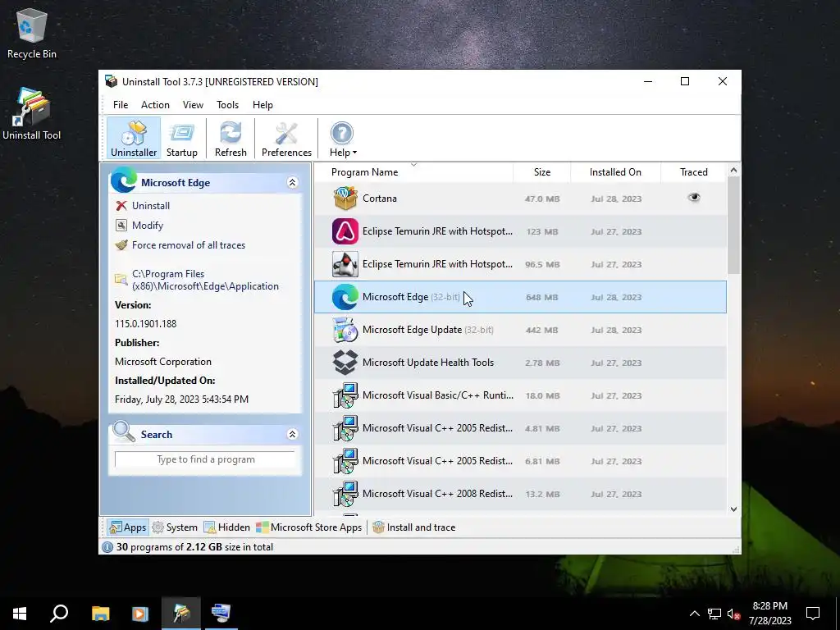This screenshot has height=630, width=840.
Task: Sort by Size column header
Action: [x=541, y=172]
